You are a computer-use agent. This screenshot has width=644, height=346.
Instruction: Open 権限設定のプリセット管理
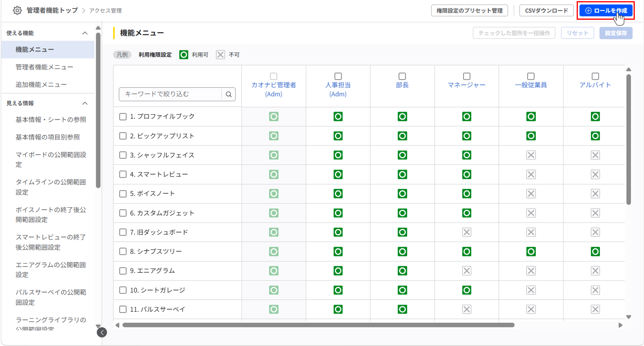point(469,11)
